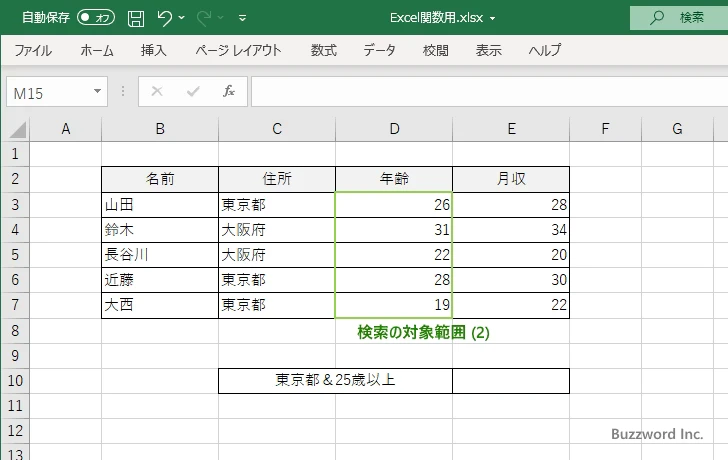728x460 pixels.
Task: Switch to the 表示 tab
Action: tap(488, 50)
